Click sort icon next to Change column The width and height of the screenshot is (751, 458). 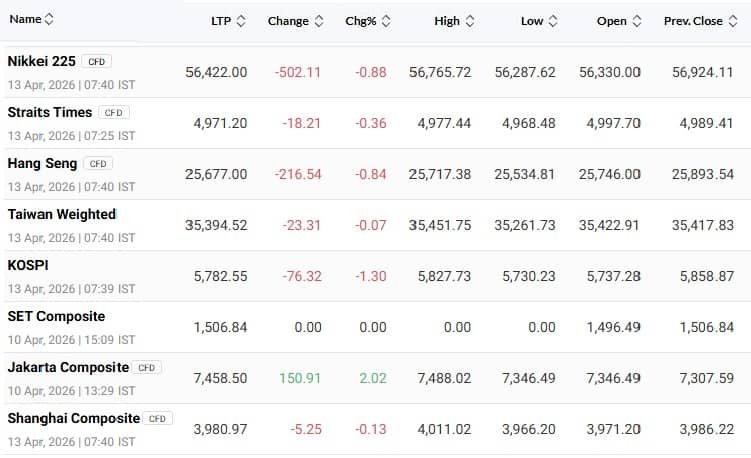point(319,21)
